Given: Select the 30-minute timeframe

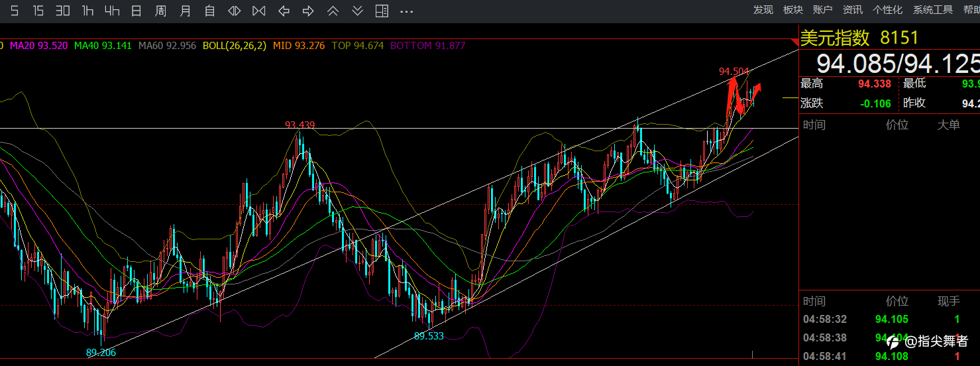Looking at the screenshot, I should coord(63,11).
